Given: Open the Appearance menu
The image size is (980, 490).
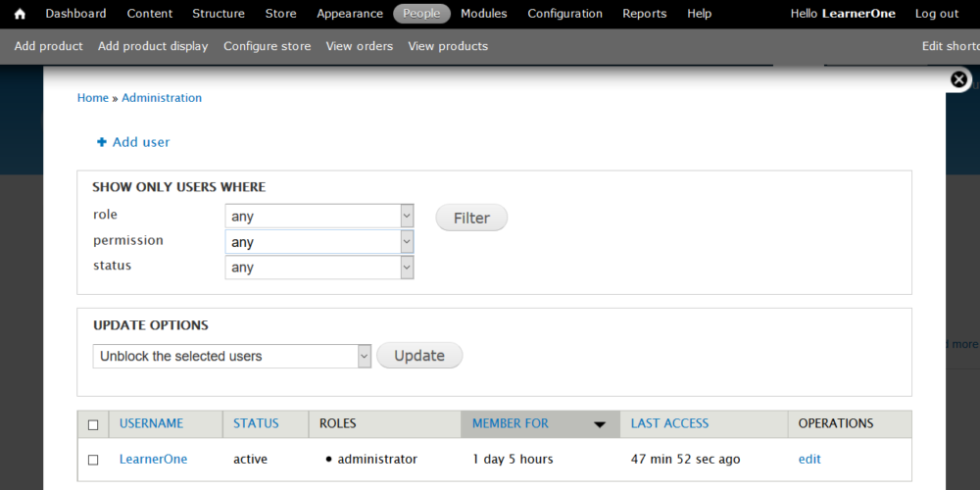Looking at the screenshot, I should coord(350,14).
